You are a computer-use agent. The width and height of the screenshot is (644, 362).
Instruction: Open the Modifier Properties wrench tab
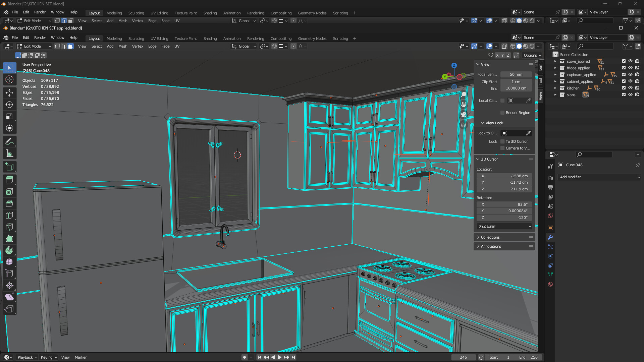click(550, 237)
